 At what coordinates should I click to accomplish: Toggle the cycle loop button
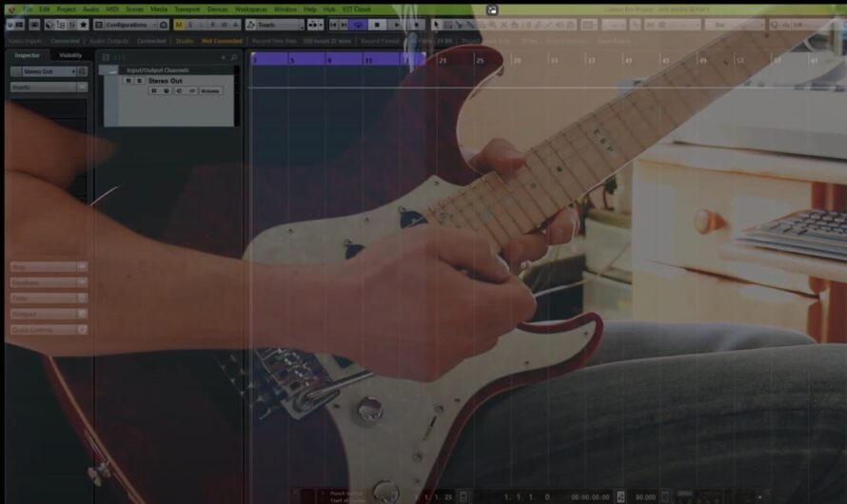[x=358, y=25]
